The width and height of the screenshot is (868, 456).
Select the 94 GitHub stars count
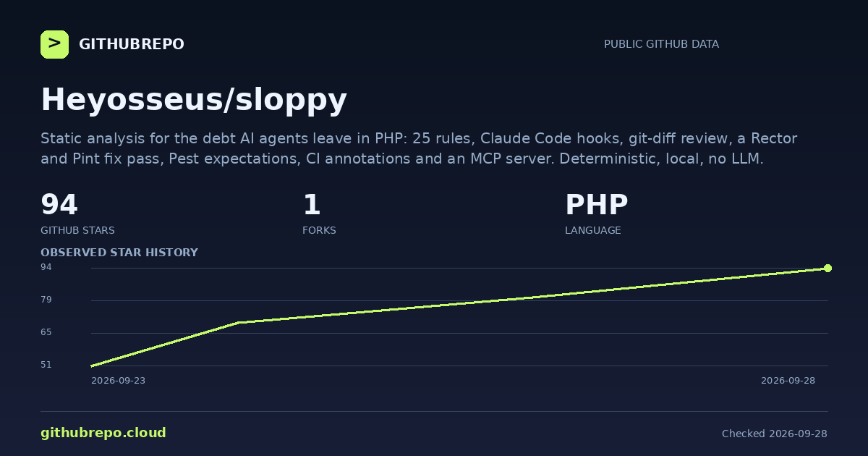[59, 205]
